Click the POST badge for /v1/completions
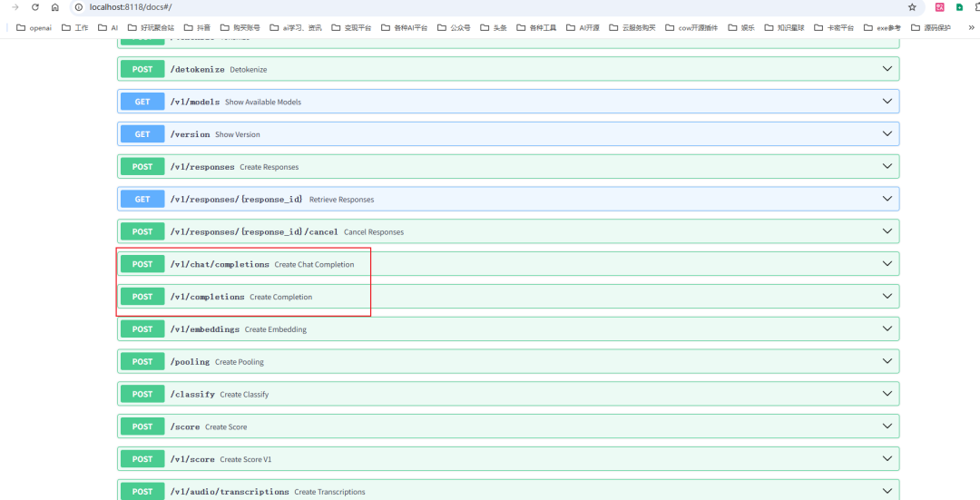The height and width of the screenshot is (500, 980). coord(142,296)
